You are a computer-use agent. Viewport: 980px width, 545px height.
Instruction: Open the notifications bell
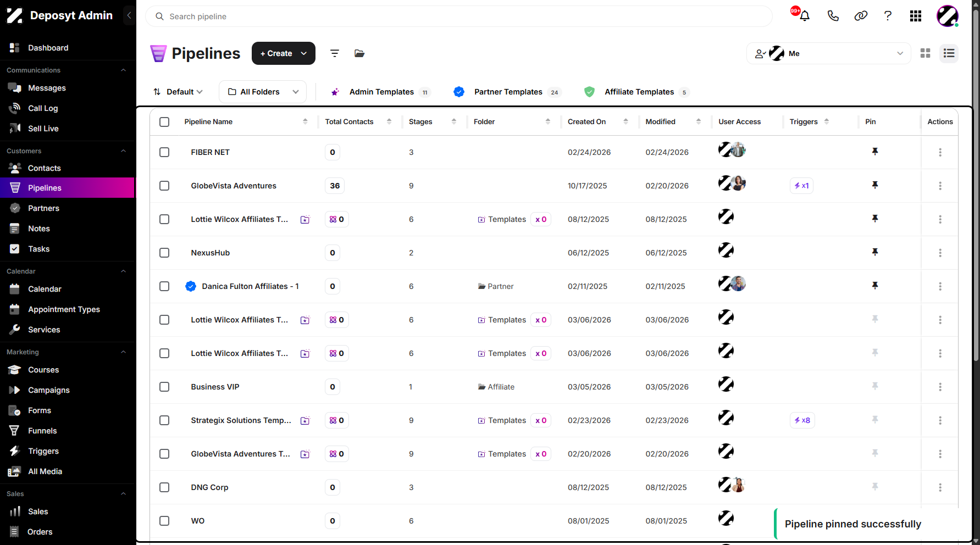805,16
